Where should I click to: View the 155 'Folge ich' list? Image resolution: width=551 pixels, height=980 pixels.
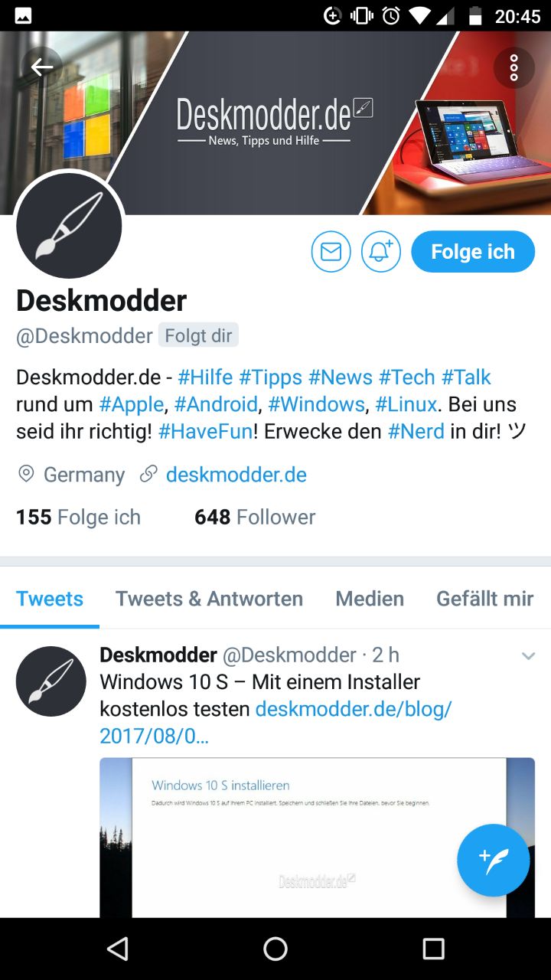78,517
